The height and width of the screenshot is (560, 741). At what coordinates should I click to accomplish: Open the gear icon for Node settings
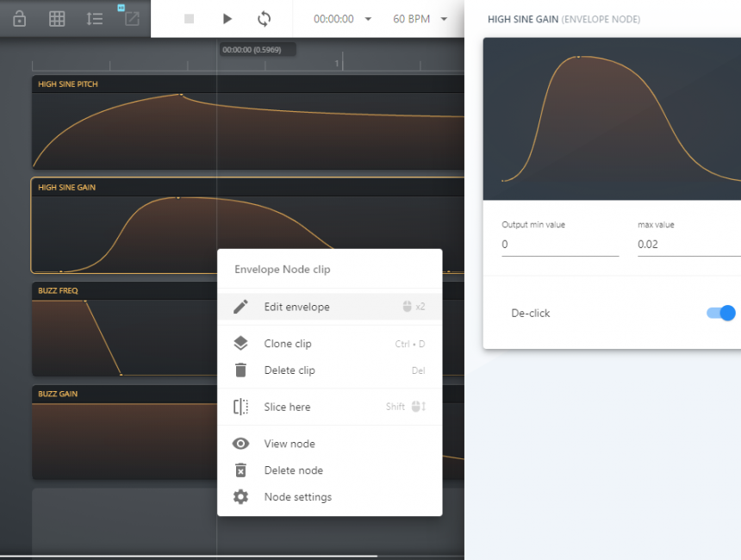pos(240,497)
